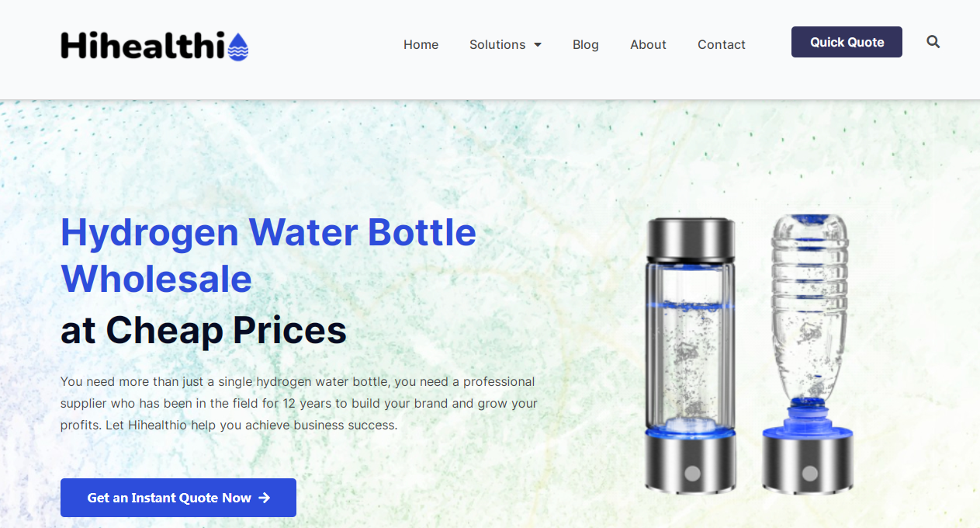Select the glass hydrogen bottle image

coord(691,355)
